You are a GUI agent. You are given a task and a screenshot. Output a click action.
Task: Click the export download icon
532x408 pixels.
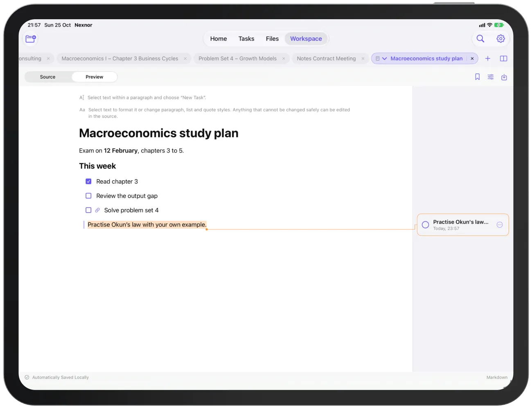tap(504, 77)
